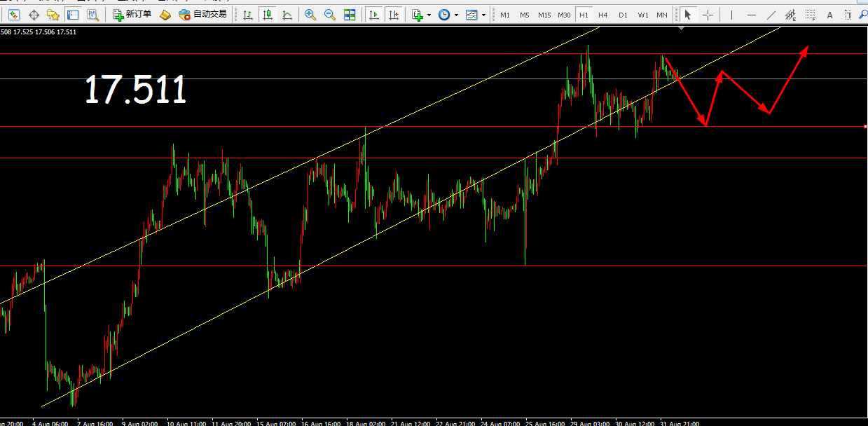
Task: Switch to the H4 timeframe
Action: click(x=602, y=15)
